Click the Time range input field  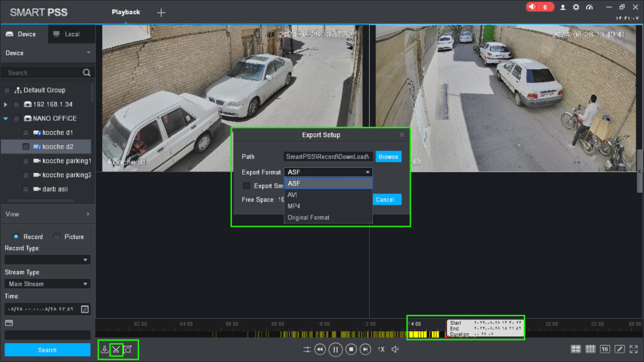point(42,309)
